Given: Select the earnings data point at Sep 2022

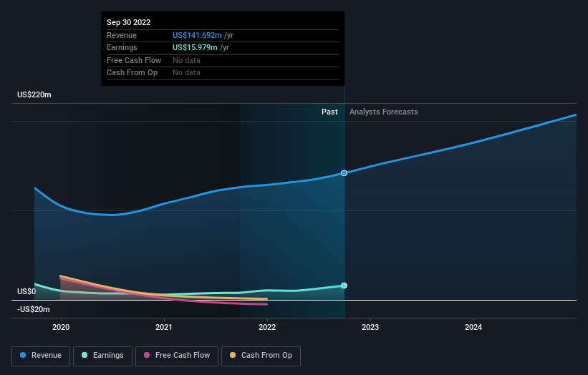Looking at the screenshot, I should [x=344, y=286].
